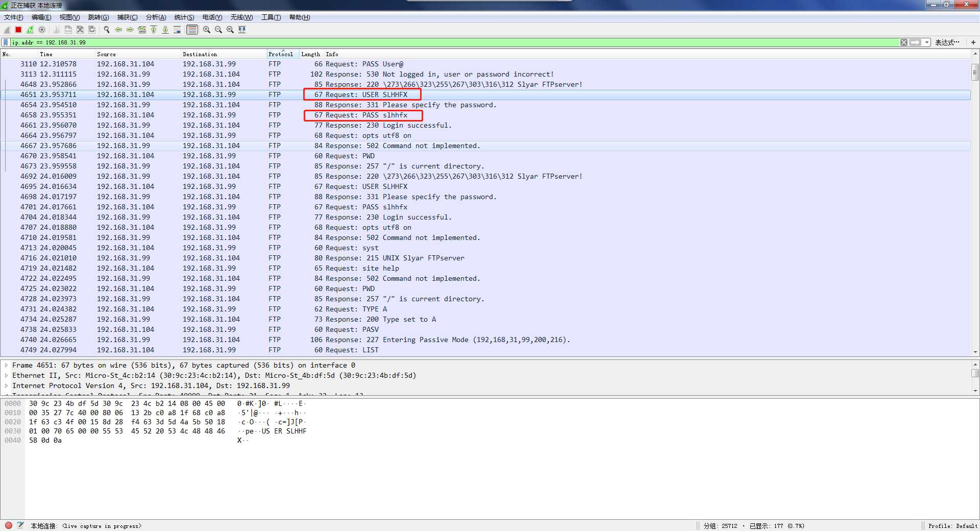Screen dimensions: 980x531
Task: Zoom in on packet list text
Action: pos(206,30)
